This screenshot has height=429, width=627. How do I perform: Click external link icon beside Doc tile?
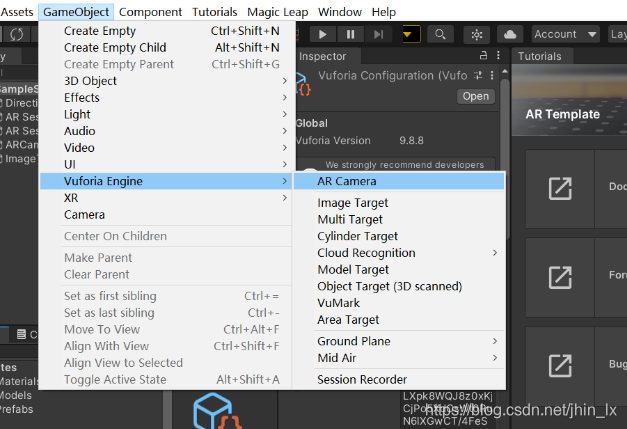(560, 188)
